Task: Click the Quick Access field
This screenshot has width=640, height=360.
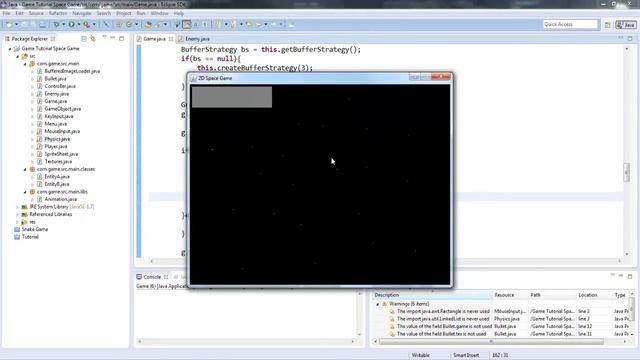Action: (570, 24)
